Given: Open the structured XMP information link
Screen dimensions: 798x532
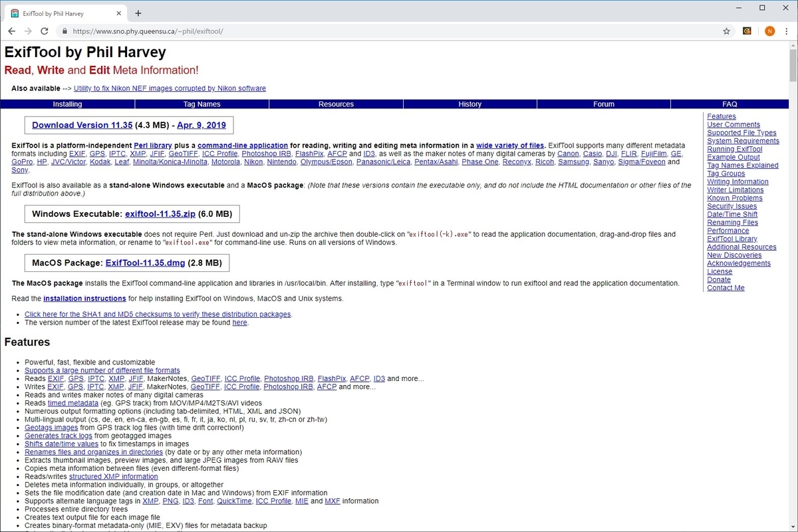Looking at the screenshot, I should [x=114, y=476].
